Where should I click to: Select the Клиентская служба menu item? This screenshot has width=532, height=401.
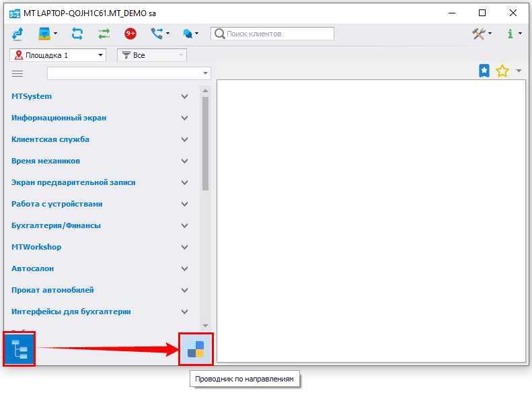(x=50, y=140)
